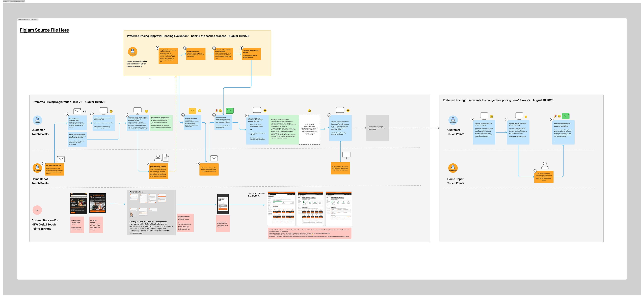644x298 pixels.
Task: Click person silhouette icon above Approval Pending step
Action: (158, 157)
